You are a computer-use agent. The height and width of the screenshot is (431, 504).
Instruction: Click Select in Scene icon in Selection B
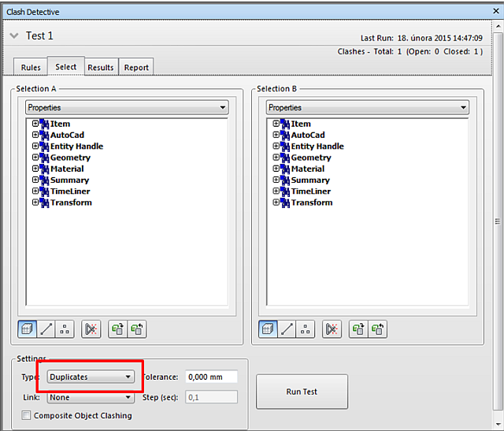click(x=380, y=329)
